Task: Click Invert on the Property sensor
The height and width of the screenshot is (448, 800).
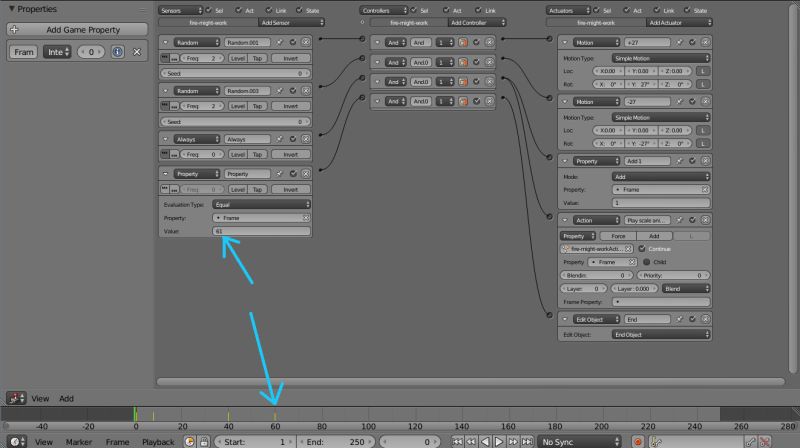Action: point(290,189)
